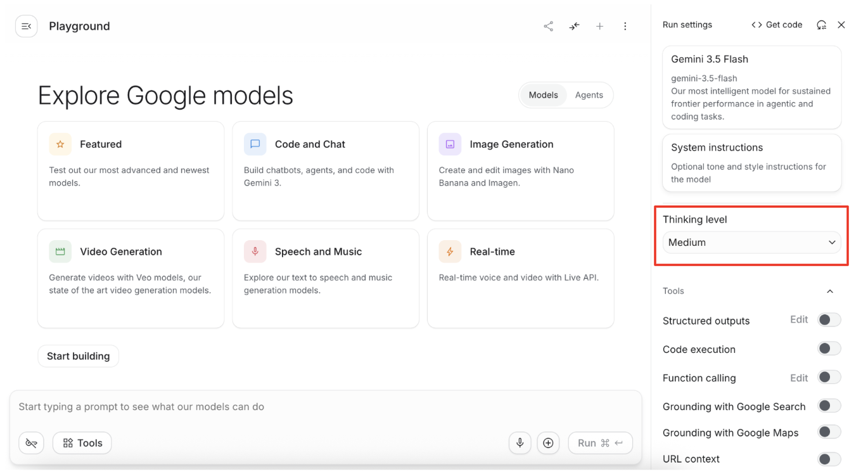Image resolution: width=868 pixels, height=474 pixels.
Task: Click the picture icon on Image Generation card
Action: pyautogui.click(x=450, y=144)
